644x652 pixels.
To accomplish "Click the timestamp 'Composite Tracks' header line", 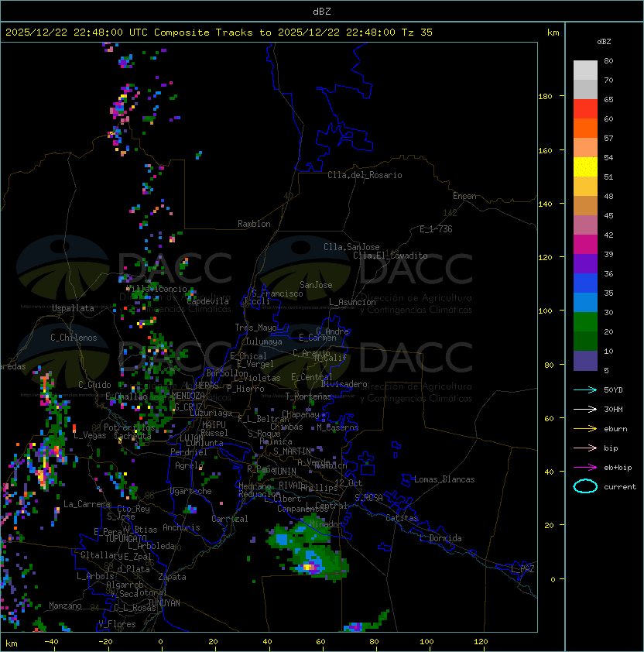I will pos(219,33).
